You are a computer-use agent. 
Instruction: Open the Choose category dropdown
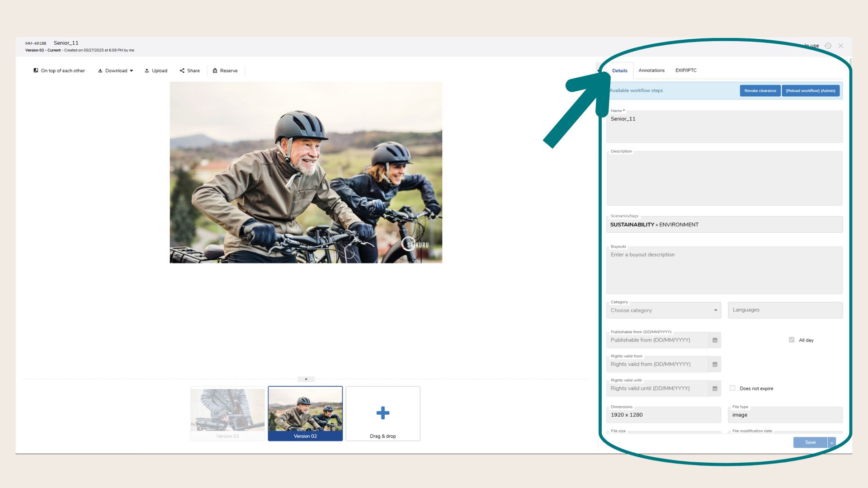663,310
